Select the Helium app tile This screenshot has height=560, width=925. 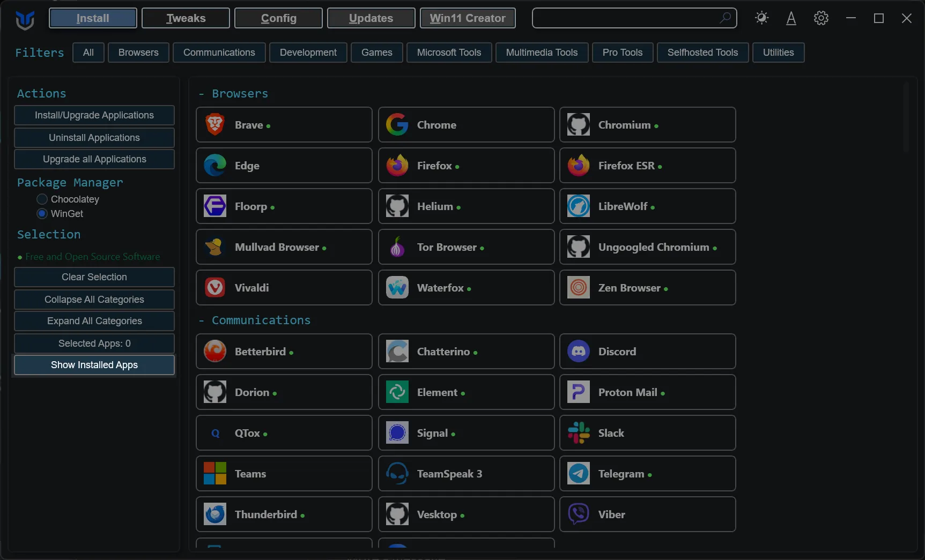466,206
